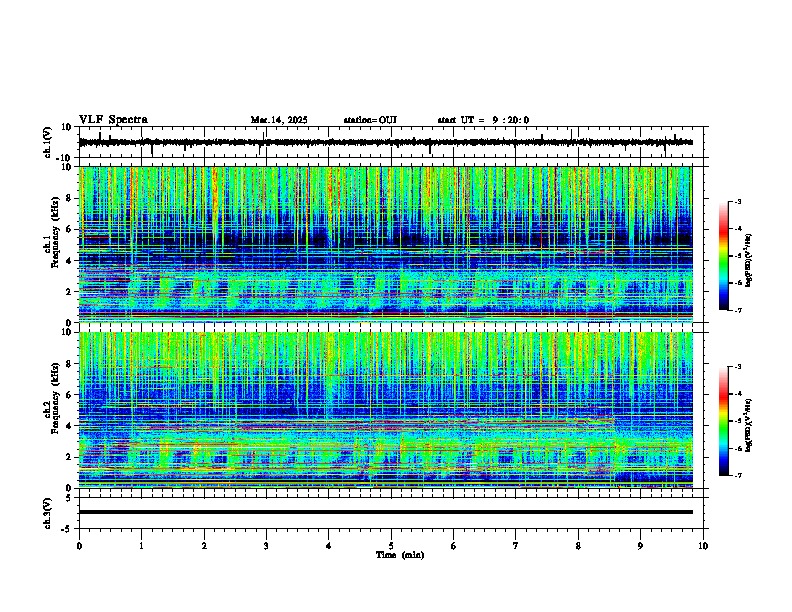Click the ch.1 frequency axis '4' tick label
This screenshot has width=792, height=612.
point(70,261)
